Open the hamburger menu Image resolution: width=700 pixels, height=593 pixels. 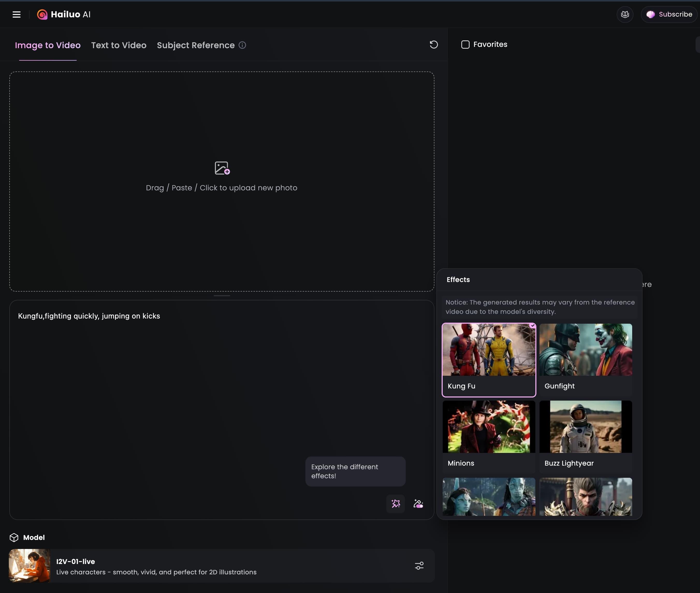coord(17,15)
